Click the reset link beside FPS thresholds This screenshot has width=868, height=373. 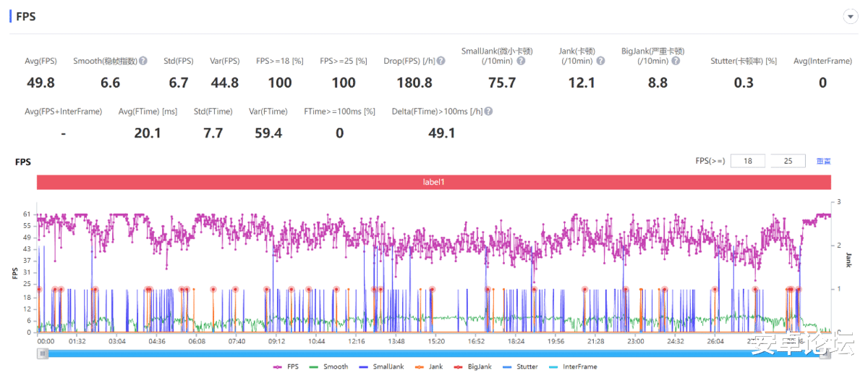[824, 162]
